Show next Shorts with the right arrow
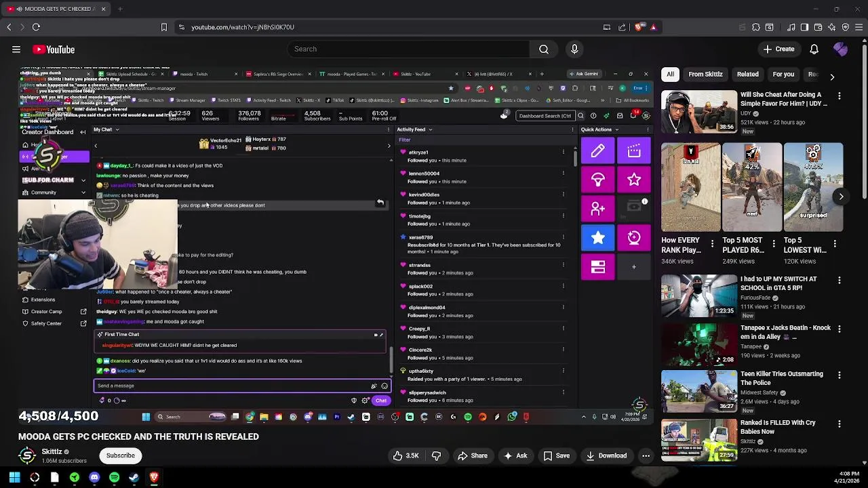The height and width of the screenshot is (488, 868). [841, 197]
